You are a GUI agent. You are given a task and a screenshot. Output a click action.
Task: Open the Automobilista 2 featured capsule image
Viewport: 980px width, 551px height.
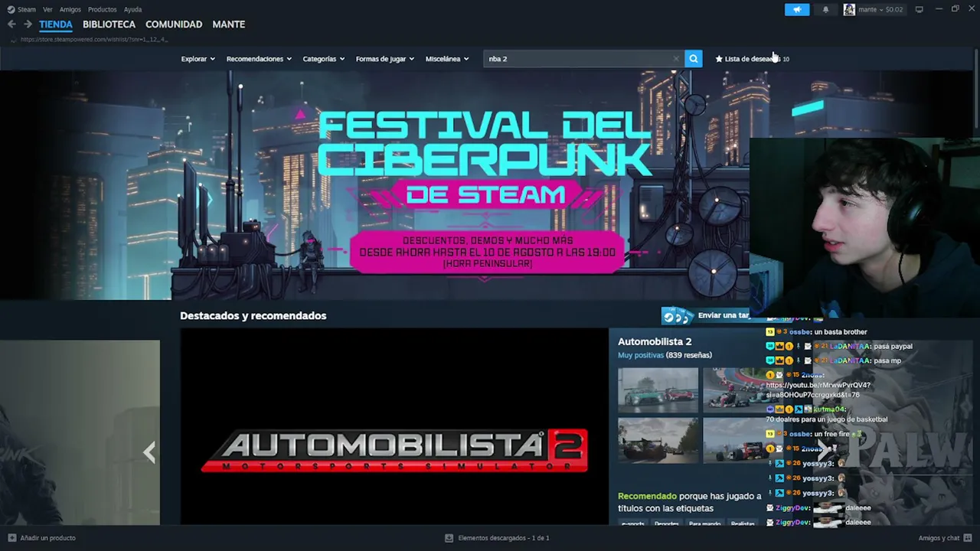(394, 427)
